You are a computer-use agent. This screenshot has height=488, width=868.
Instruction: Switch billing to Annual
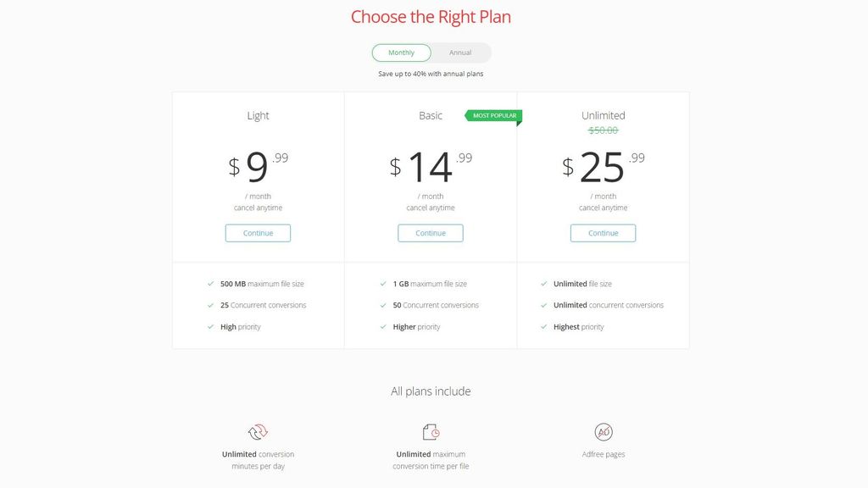pos(460,53)
